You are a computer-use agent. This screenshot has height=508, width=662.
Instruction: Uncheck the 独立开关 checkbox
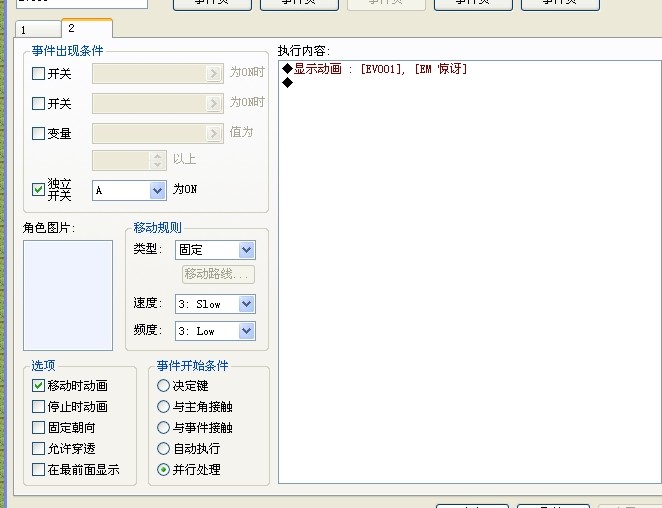pos(38,189)
